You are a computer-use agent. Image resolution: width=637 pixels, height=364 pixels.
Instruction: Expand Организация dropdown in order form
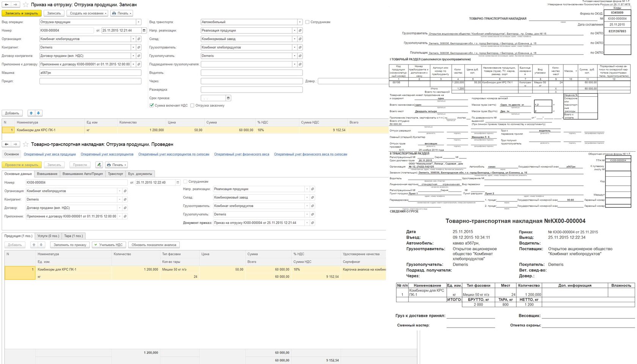[x=133, y=39]
